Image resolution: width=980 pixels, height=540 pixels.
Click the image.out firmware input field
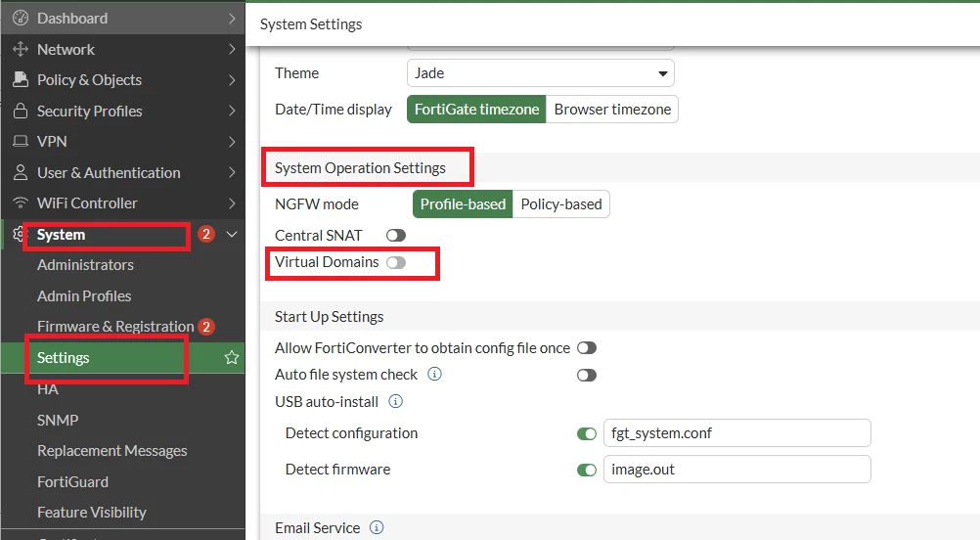point(736,470)
